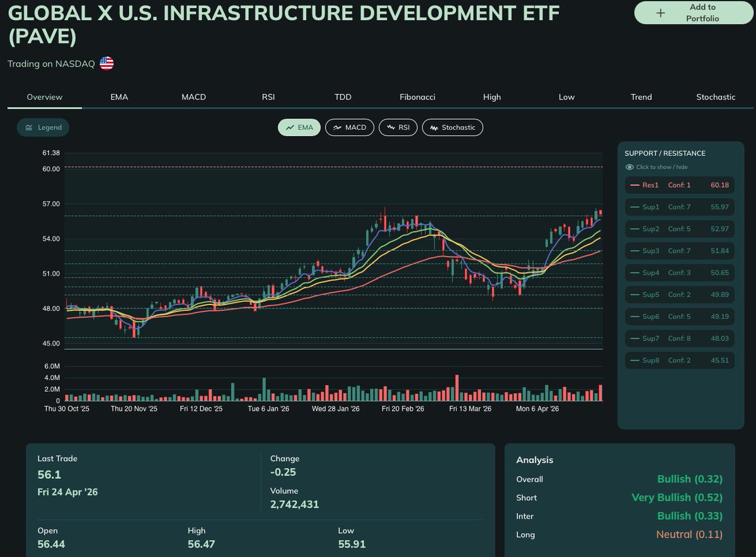The image size is (756, 557).
Task: Open the Trend tab
Action: [x=641, y=97]
